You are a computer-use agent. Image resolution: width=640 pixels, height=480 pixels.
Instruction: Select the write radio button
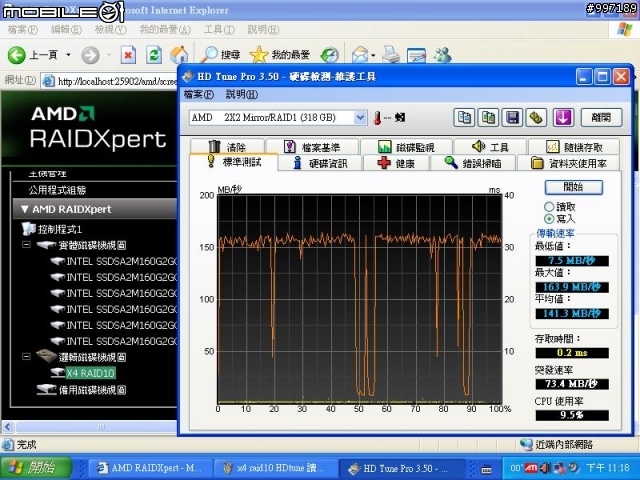click(x=549, y=219)
